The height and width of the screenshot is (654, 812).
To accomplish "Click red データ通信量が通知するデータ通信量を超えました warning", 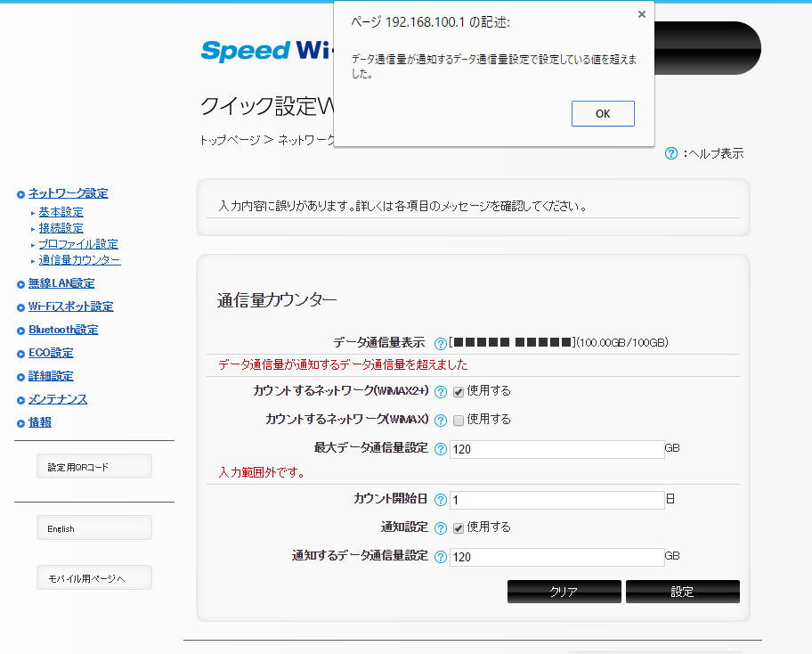I will click(343, 364).
